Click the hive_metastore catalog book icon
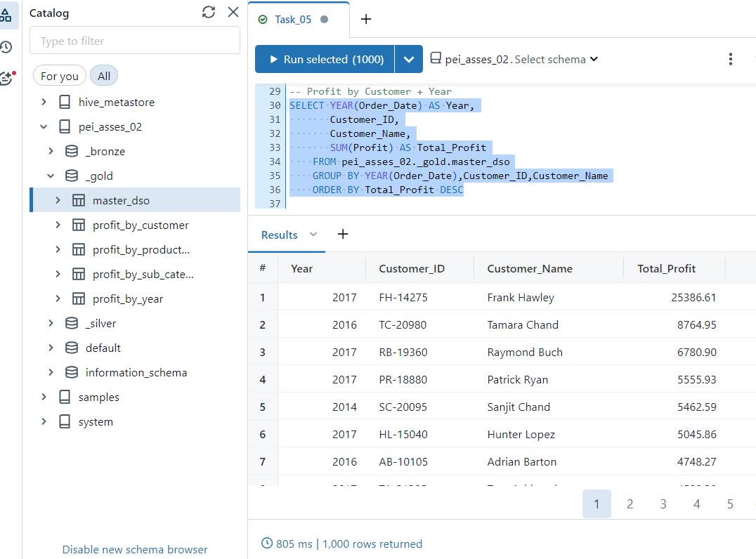Viewport: 756px width, 559px height. click(x=65, y=102)
